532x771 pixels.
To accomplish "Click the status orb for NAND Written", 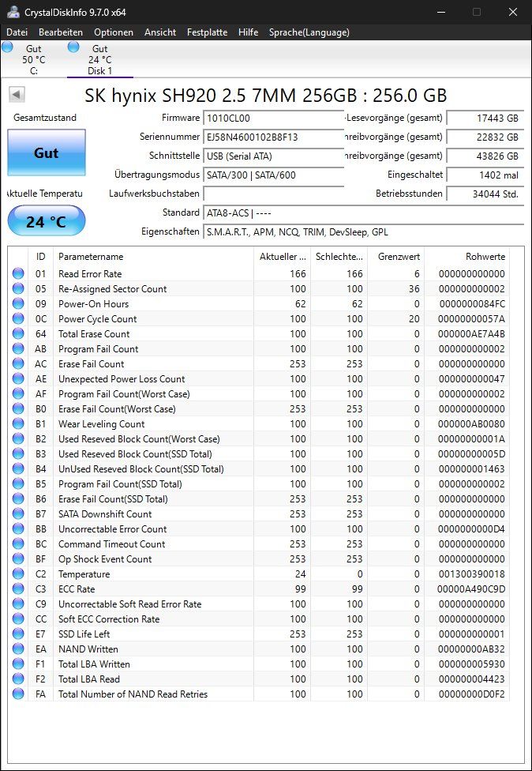I will pos(18,649).
